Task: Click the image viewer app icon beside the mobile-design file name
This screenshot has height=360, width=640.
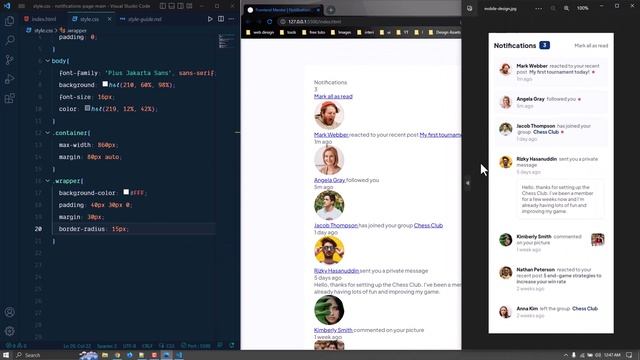Action: (469, 8)
